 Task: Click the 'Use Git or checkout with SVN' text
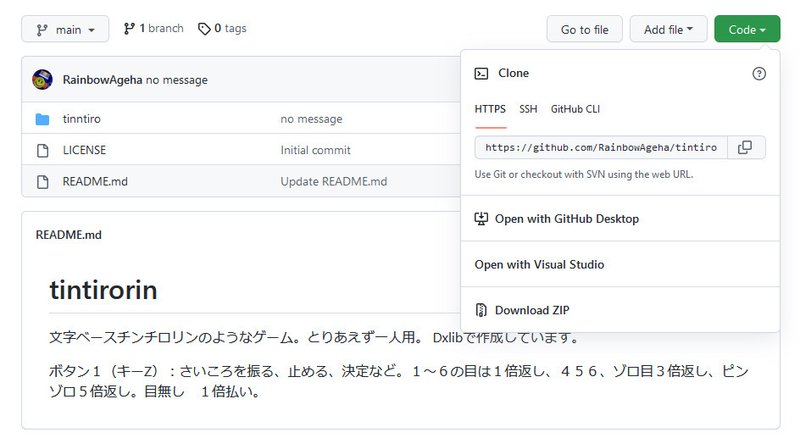(x=584, y=174)
